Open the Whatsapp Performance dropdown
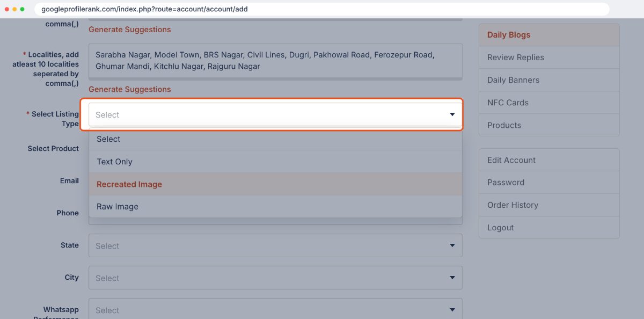This screenshot has width=644, height=319. click(x=275, y=310)
